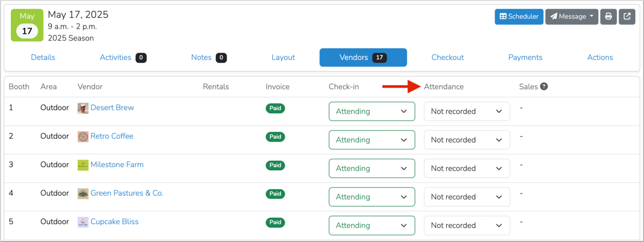644x242 pixels.
Task: Expand the Message dropdown button
Action: point(572,16)
